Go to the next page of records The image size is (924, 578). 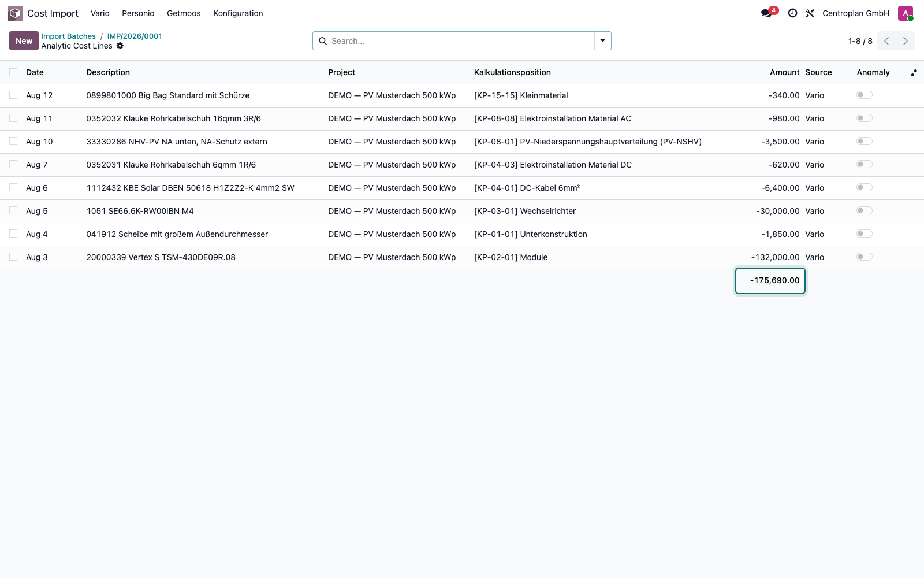tap(906, 41)
